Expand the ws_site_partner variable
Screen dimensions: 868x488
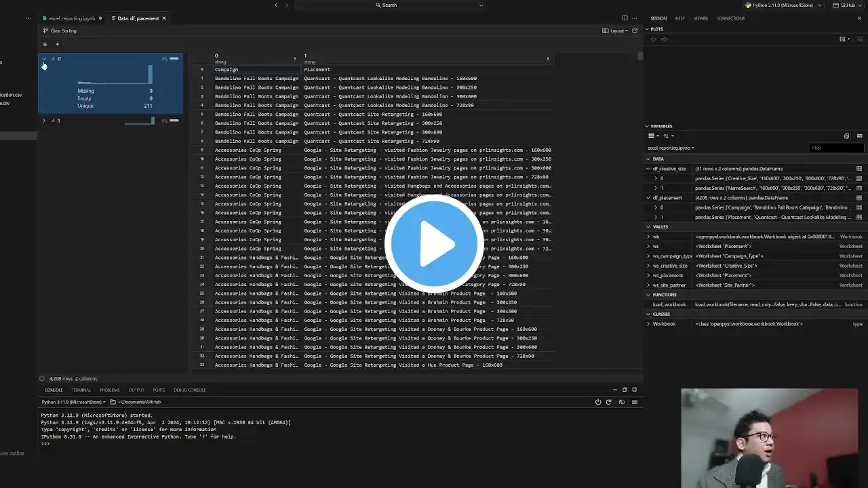click(x=648, y=285)
